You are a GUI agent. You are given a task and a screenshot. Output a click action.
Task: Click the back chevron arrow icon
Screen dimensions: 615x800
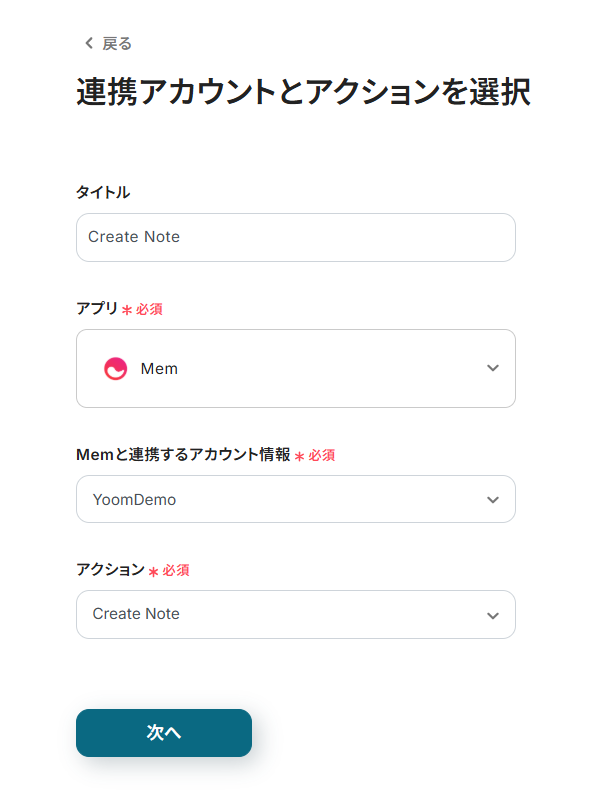(88, 43)
